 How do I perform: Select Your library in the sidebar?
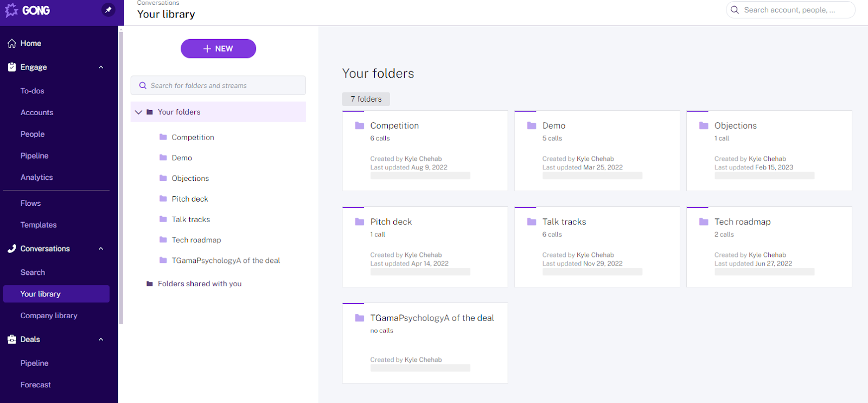56,294
